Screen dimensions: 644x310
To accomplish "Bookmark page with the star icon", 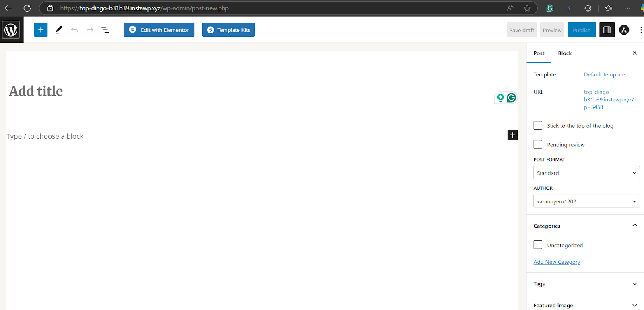I will click(x=527, y=8).
